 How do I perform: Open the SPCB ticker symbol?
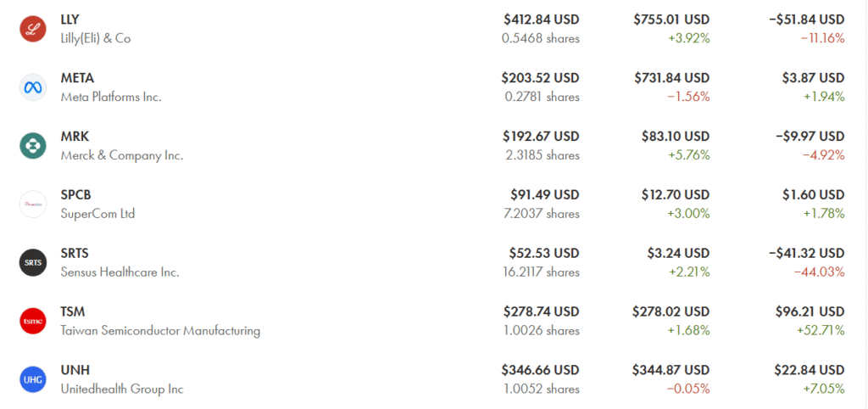(75, 194)
